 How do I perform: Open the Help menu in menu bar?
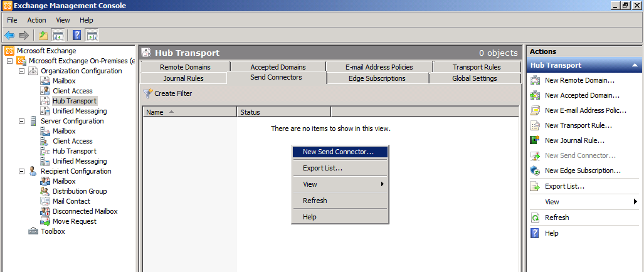point(87,20)
